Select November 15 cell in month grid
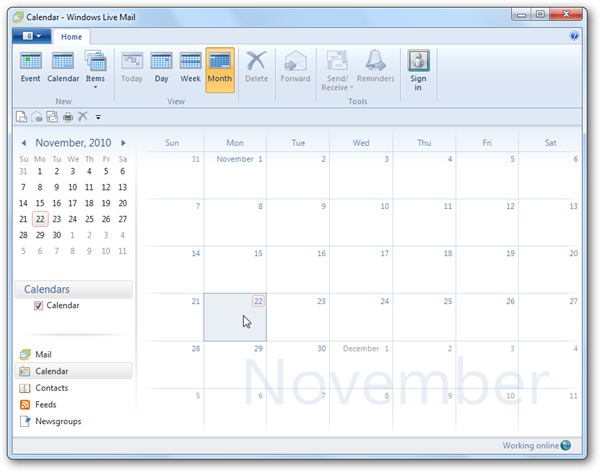The width and height of the screenshot is (600, 472). click(235, 270)
